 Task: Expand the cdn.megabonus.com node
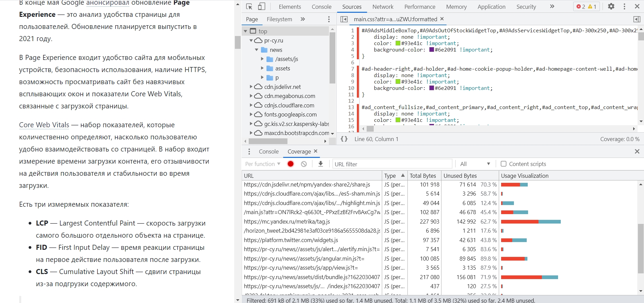251,96
